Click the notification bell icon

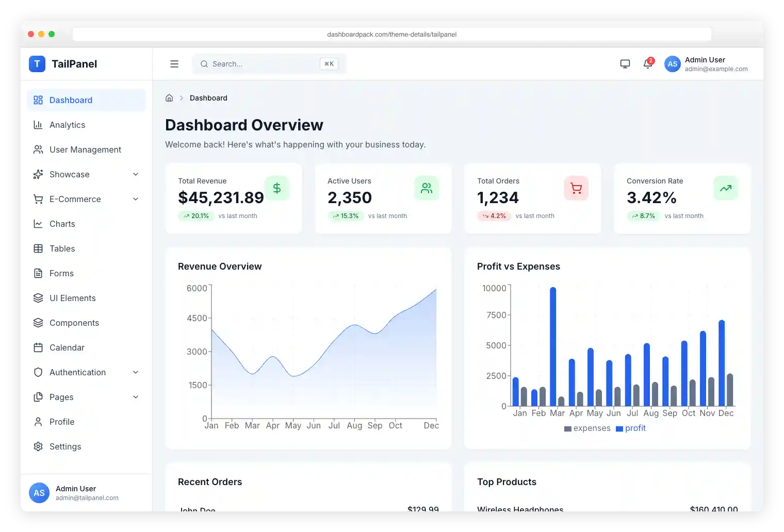(x=647, y=63)
